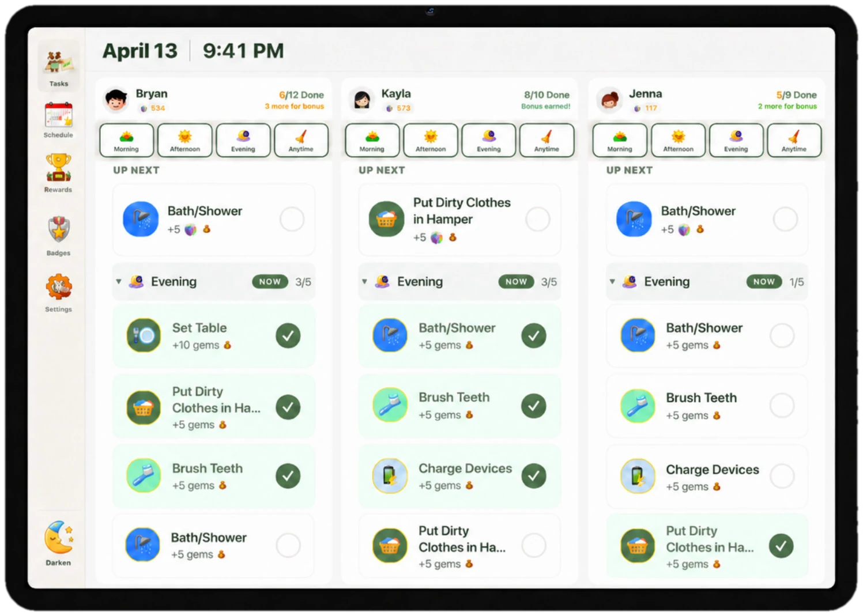The width and height of the screenshot is (863, 616).
Task: Open the Tasks sidebar icon
Action: click(x=59, y=63)
